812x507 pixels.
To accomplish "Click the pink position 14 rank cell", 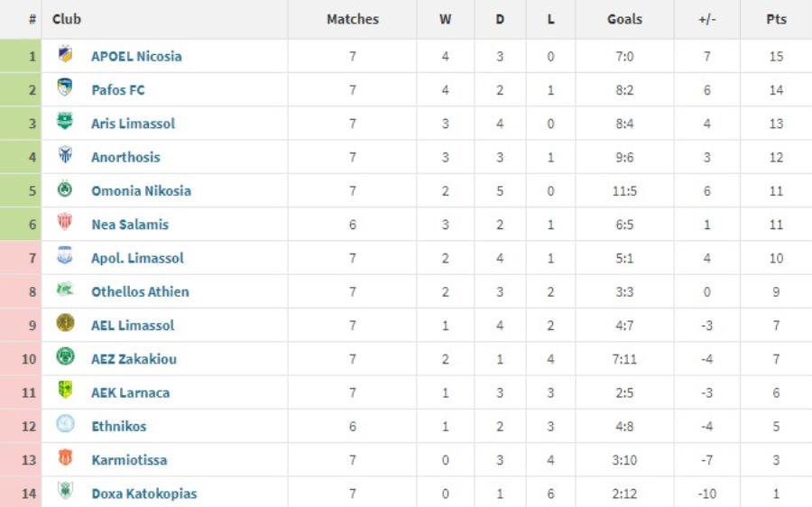I will coord(21,493).
